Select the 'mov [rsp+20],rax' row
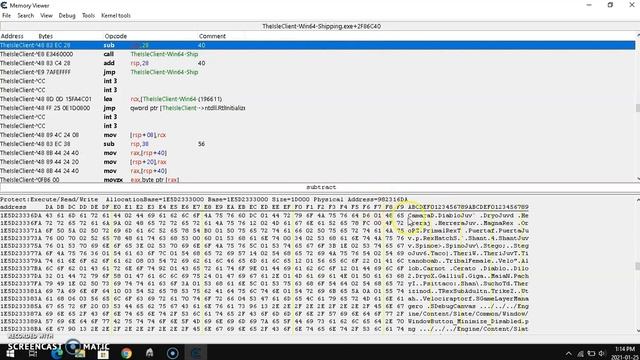This screenshot has width=640, height=360. [x=318, y=162]
